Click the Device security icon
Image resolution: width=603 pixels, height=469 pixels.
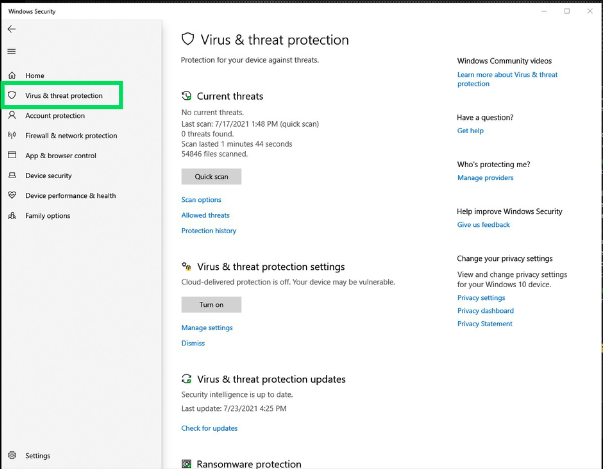(x=12, y=176)
